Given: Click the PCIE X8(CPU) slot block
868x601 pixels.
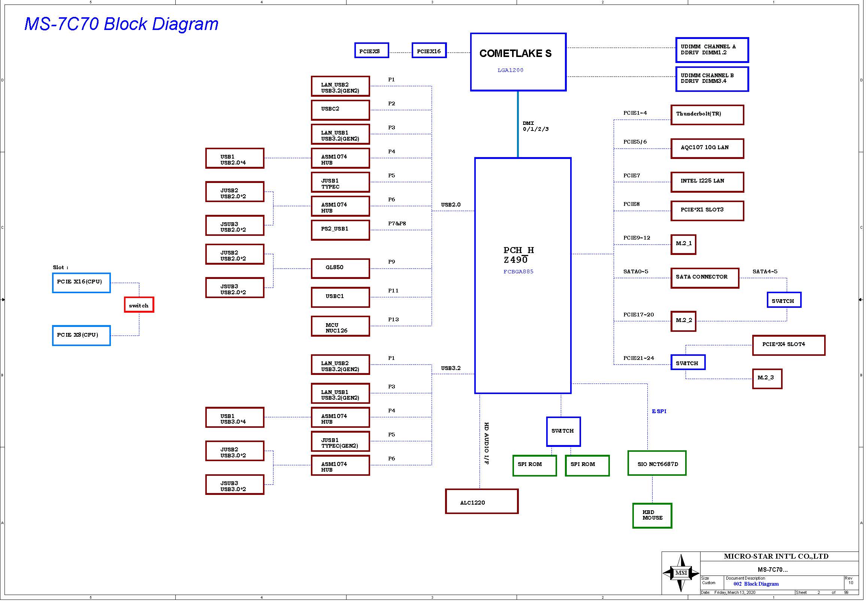Looking at the screenshot, I should (81, 336).
